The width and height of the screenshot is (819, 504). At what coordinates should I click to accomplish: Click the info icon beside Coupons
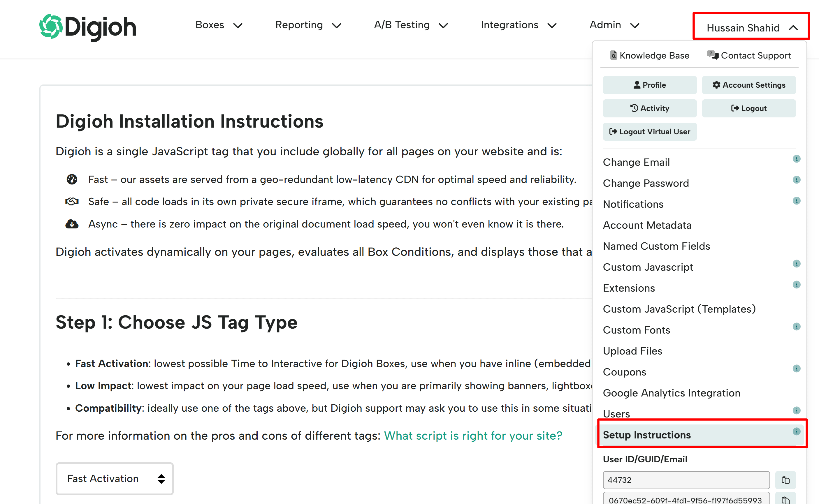pyautogui.click(x=796, y=369)
